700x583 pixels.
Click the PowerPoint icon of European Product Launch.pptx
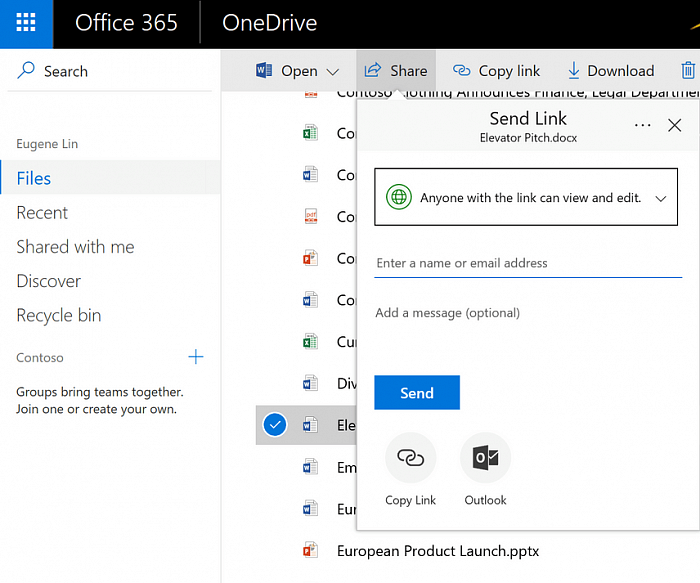[x=310, y=550]
